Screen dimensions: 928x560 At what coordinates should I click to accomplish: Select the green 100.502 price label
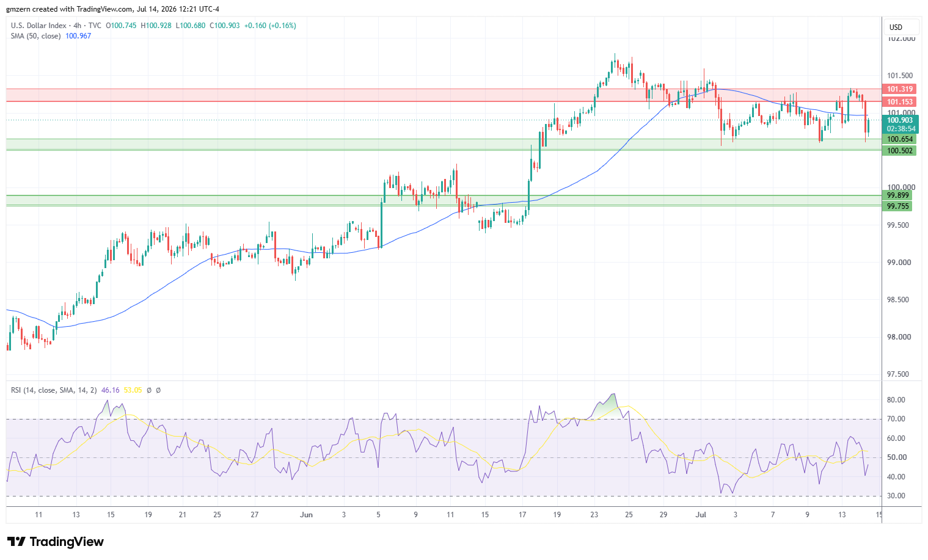pos(900,151)
